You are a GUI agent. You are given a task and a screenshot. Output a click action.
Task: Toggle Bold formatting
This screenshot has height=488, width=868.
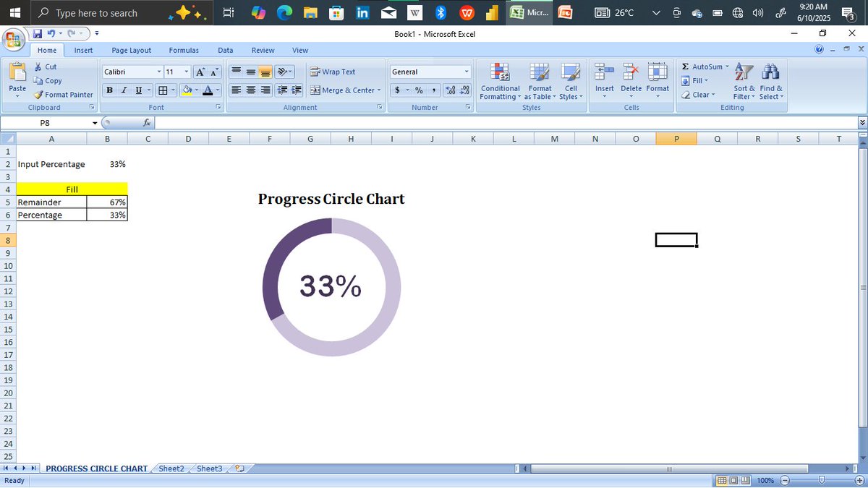pyautogui.click(x=109, y=90)
